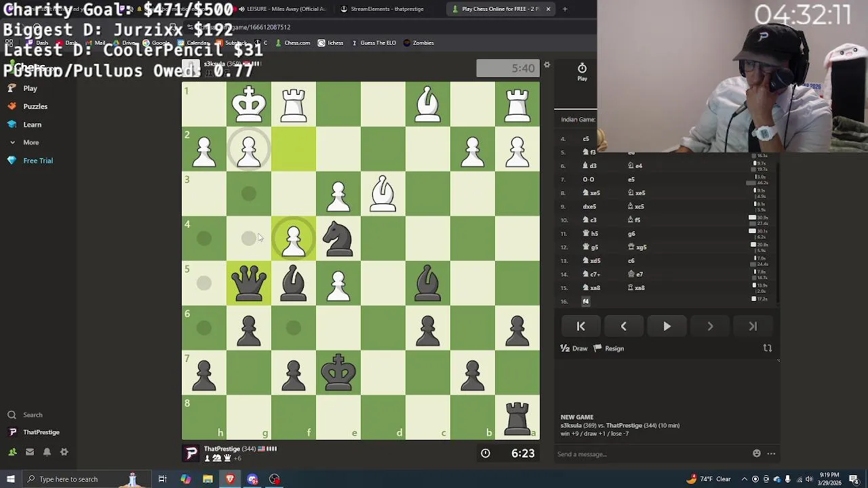
Task: Open the Copilot taskbar icon
Action: (185, 479)
